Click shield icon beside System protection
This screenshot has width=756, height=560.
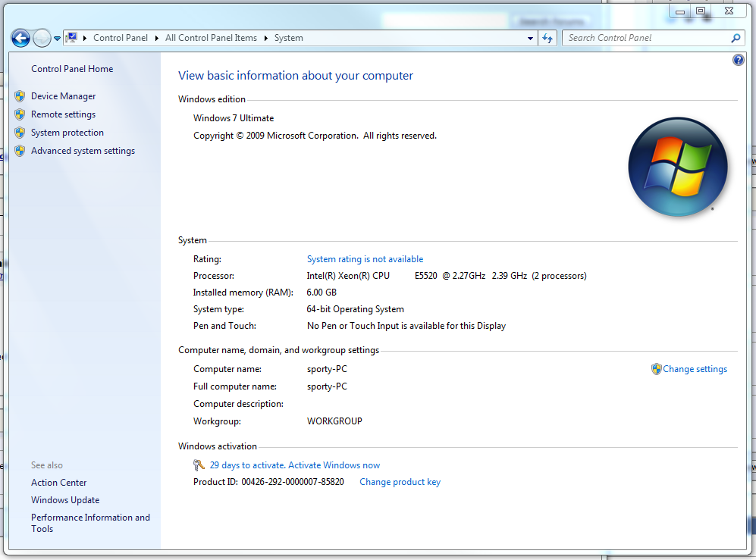point(20,133)
